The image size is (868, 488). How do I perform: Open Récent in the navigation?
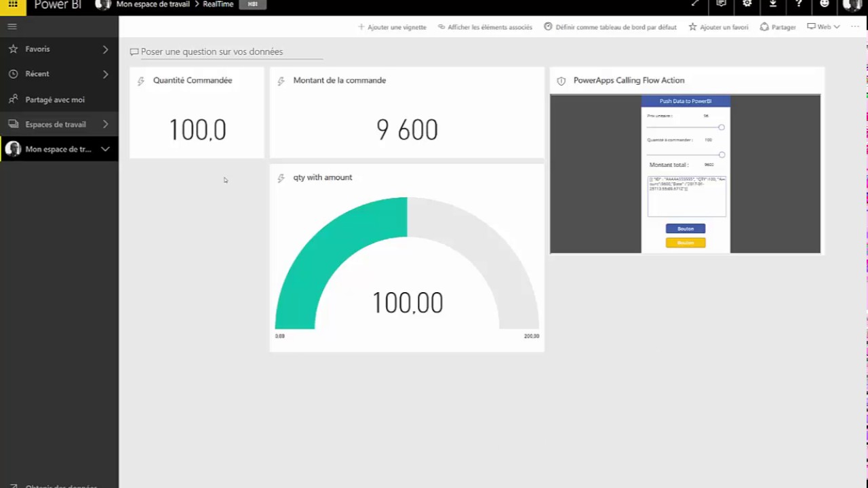[59, 74]
